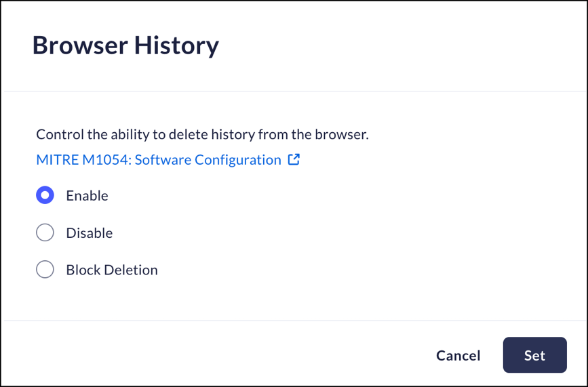
Task: Click the description about deleting browser history
Action: point(202,134)
